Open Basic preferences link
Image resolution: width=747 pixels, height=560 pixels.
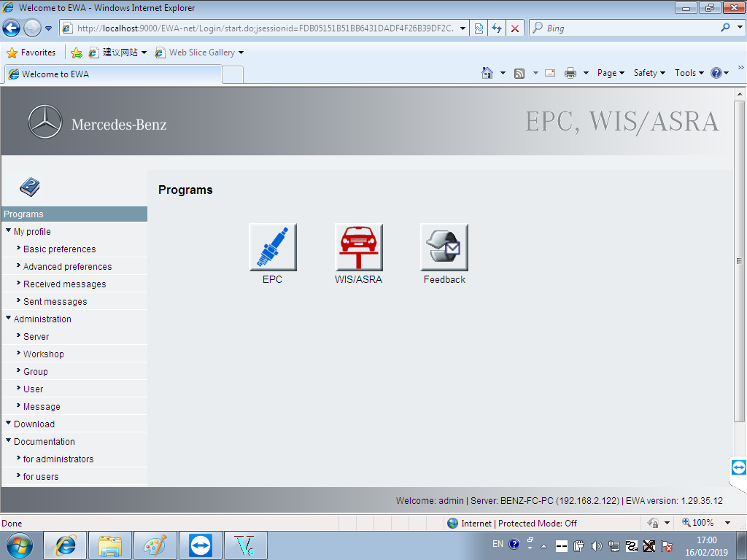click(x=59, y=249)
